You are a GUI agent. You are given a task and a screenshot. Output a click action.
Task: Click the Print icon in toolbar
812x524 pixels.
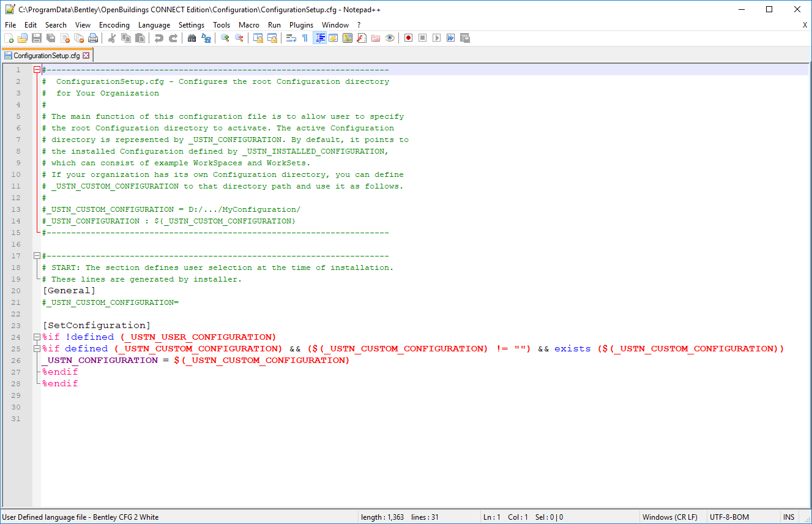click(x=93, y=38)
